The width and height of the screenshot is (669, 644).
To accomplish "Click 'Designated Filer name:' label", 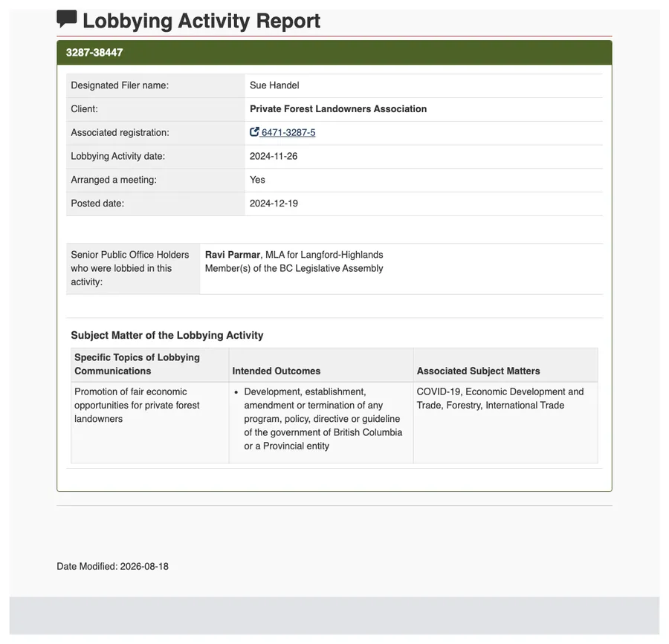I will click(120, 85).
